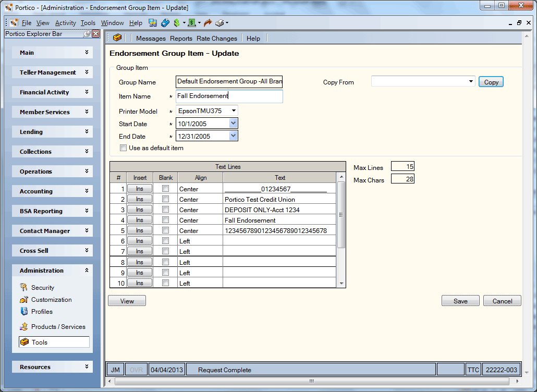Click the Save button
The height and width of the screenshot is (392, 537).
pyautogui.click(x=460, y=301)
